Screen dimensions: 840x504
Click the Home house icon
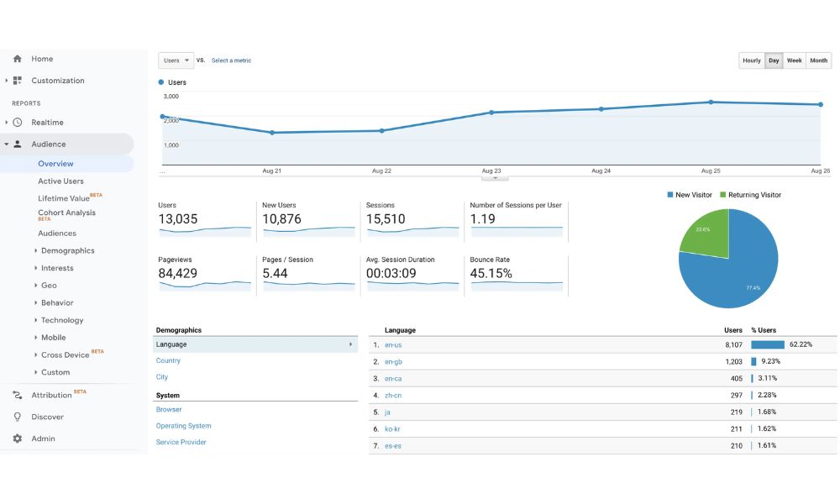click(17, 59)
